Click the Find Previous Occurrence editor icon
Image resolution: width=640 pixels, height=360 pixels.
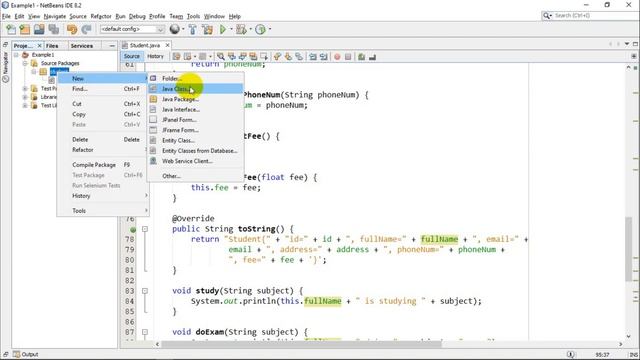232,57
